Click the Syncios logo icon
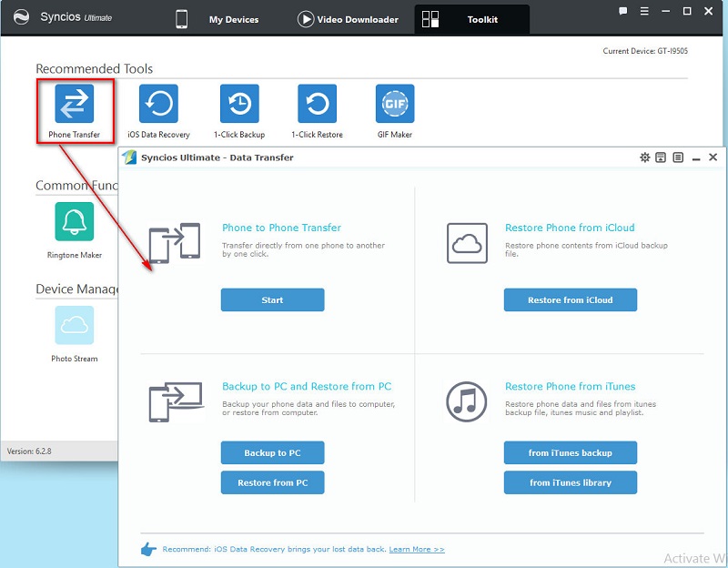 (x=21, y=17)
